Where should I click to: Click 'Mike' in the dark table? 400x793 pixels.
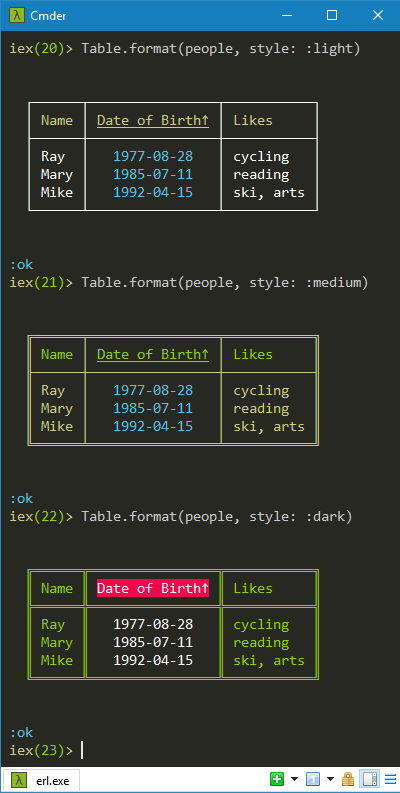[57, 660]
